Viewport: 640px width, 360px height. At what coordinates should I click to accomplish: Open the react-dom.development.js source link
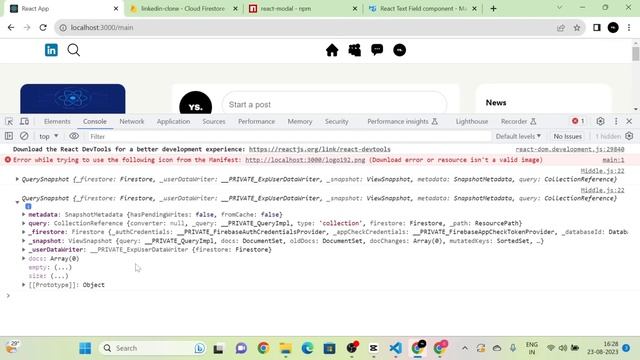[570, 149]
